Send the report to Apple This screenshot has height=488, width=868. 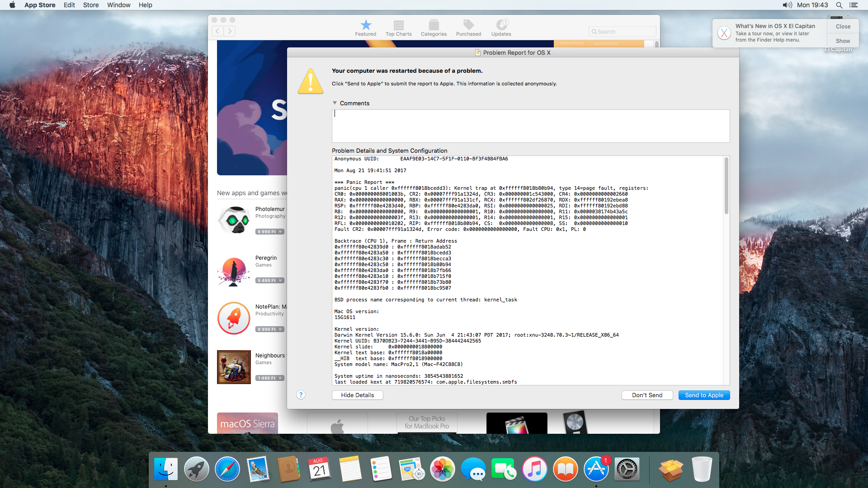704,395
